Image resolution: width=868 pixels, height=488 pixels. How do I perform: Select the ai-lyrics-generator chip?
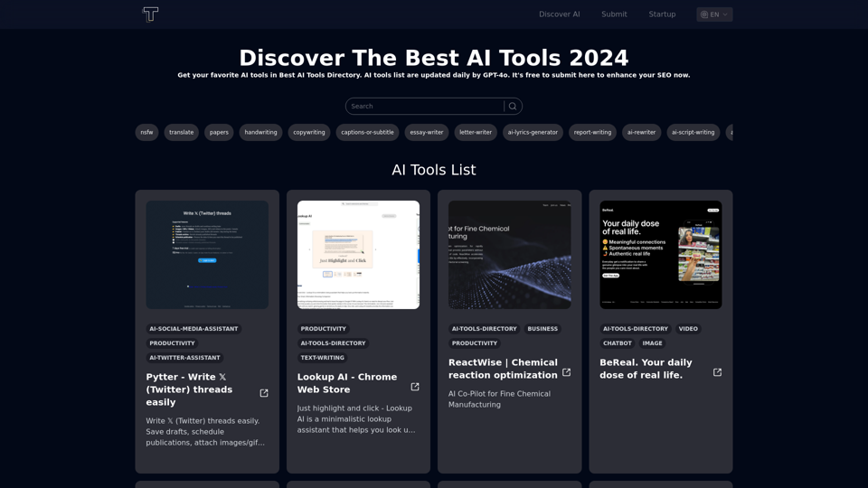coord(533,132)
